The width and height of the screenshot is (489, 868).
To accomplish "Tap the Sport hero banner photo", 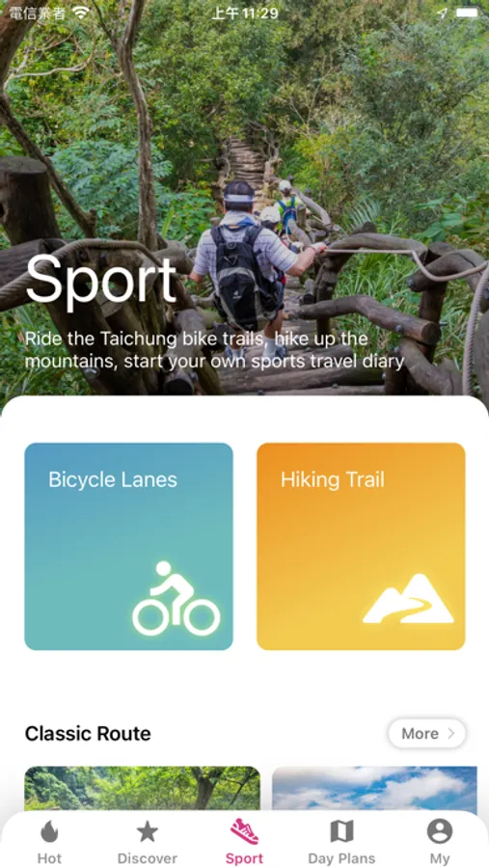I will 244,198.
